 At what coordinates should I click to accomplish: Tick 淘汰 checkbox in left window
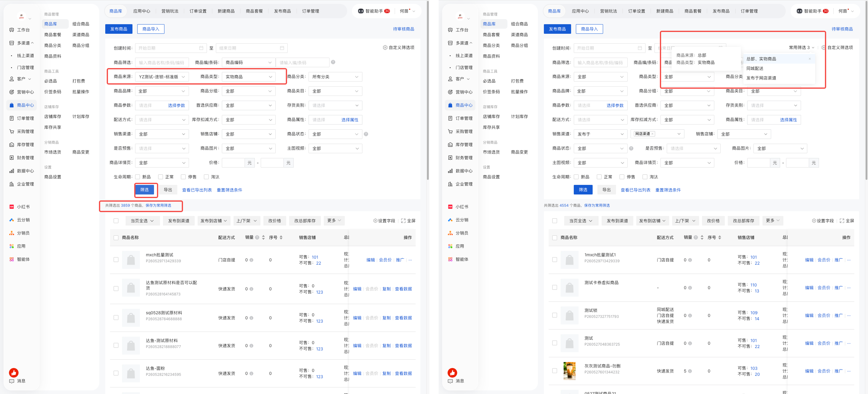tap(206, 177)
